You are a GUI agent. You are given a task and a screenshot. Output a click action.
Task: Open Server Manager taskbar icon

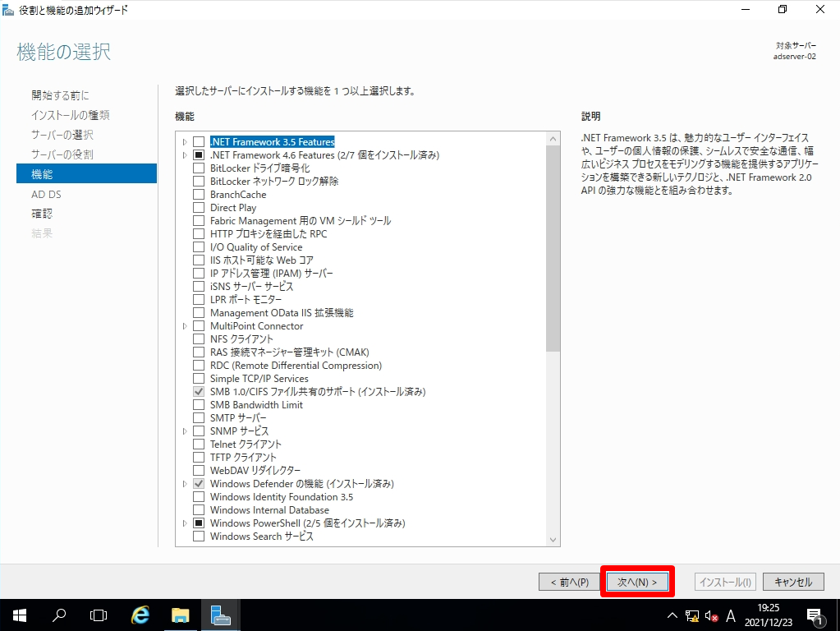[220, 615]
